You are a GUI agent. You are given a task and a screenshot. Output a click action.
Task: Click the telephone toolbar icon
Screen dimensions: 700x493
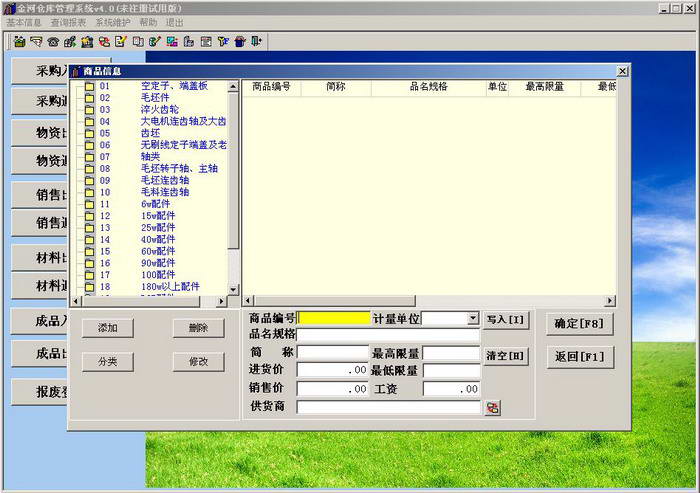point(53,42)
